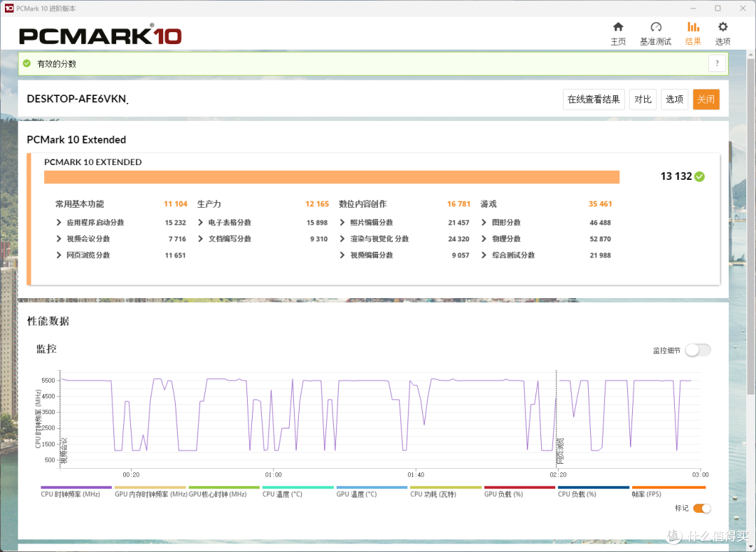Click the vertical scrollbar thumb
Image resolution: width=756 pixels, height=552 pixels.
pos(750,227)
